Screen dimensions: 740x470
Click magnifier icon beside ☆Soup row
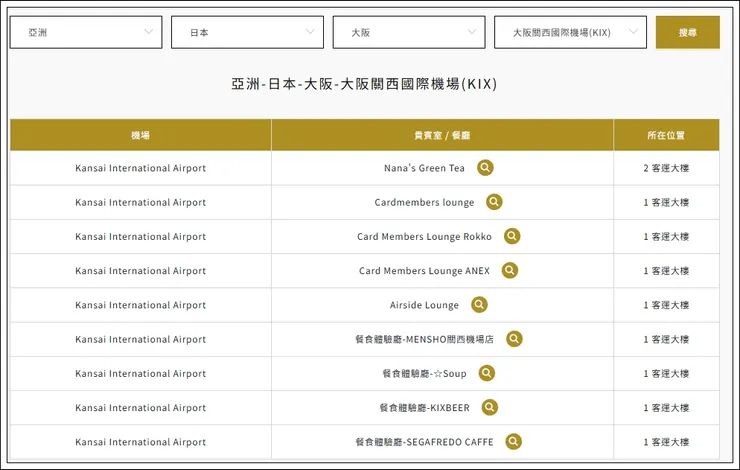[x=487, y=373]
